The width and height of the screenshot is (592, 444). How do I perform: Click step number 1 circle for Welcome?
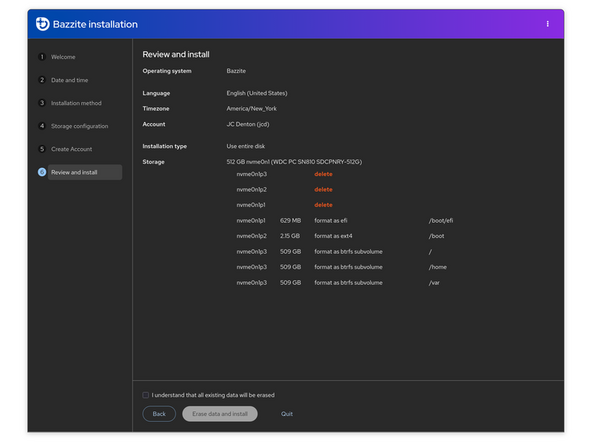point(42,57)
